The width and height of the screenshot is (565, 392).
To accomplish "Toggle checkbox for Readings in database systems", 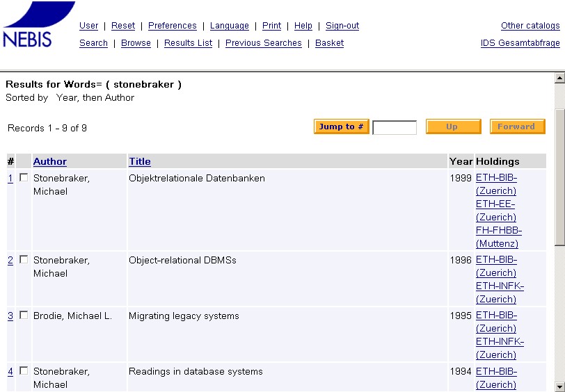I will tap(24, 371).
